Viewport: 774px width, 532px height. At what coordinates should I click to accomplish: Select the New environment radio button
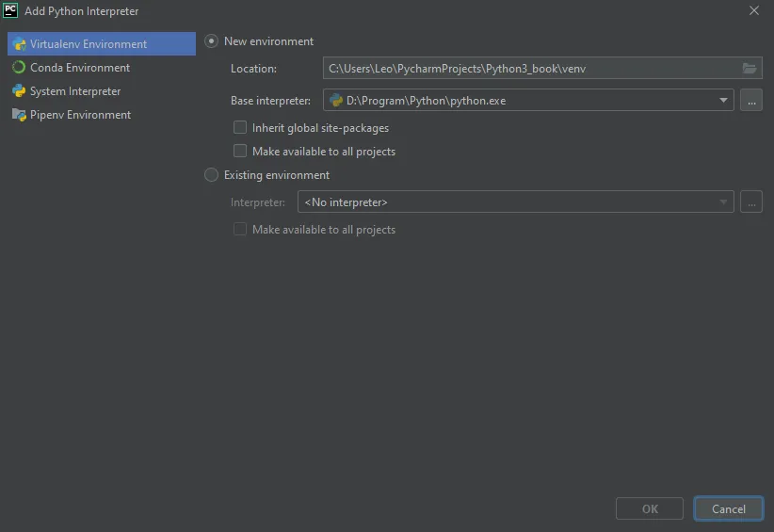coord(212,41)
